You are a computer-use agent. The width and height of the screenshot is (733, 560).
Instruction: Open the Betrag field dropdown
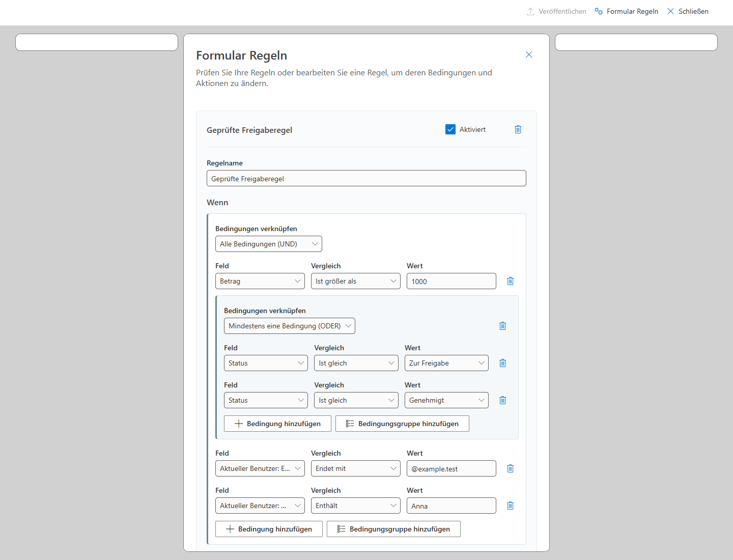coord(260,281)
